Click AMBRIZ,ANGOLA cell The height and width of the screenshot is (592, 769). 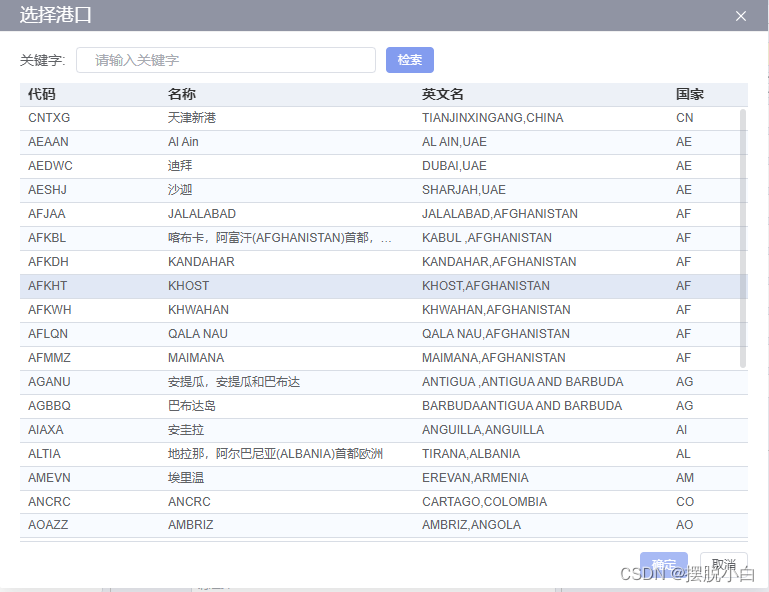[x=471, y=525]
